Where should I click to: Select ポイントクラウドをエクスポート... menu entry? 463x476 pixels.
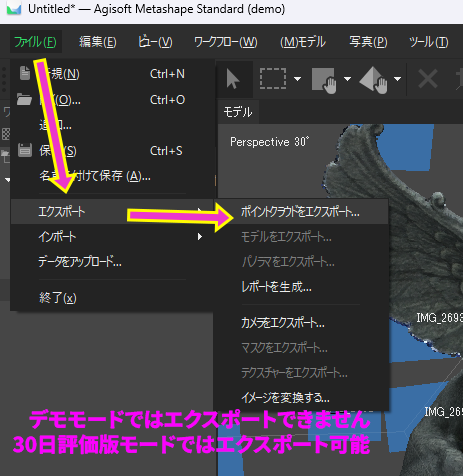click(x=301, y=212)
